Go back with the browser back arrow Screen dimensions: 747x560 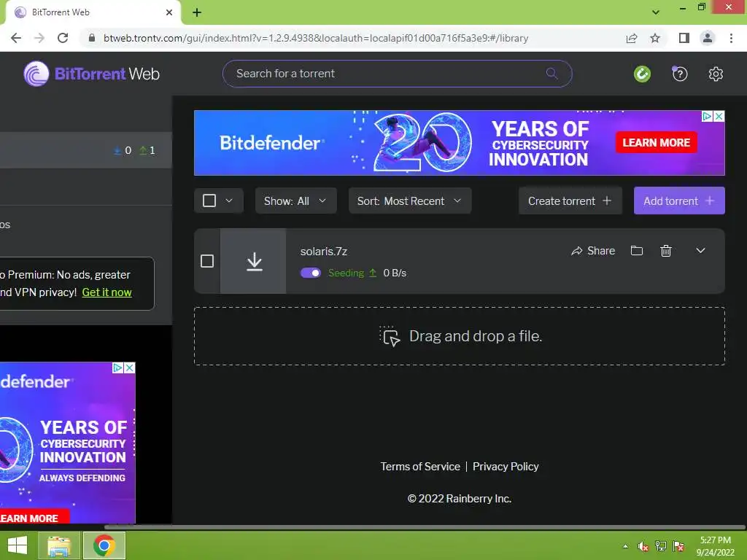(16, 38)
